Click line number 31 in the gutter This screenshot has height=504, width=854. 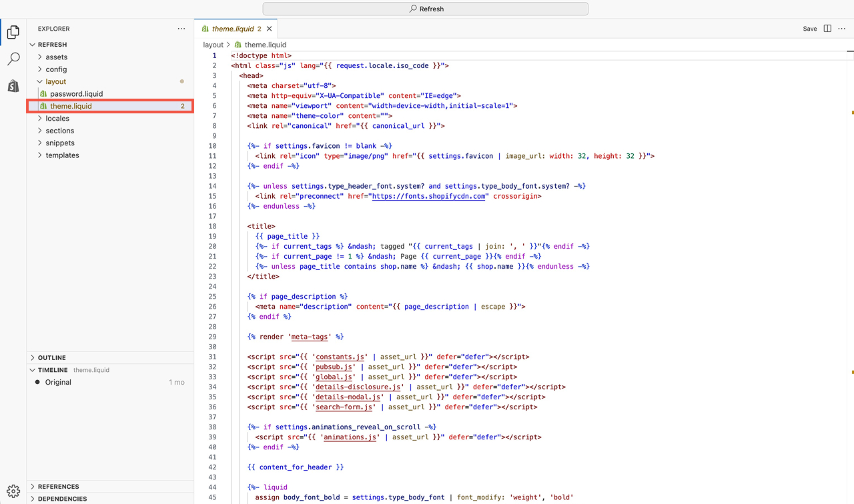click(x=212, y=357)
